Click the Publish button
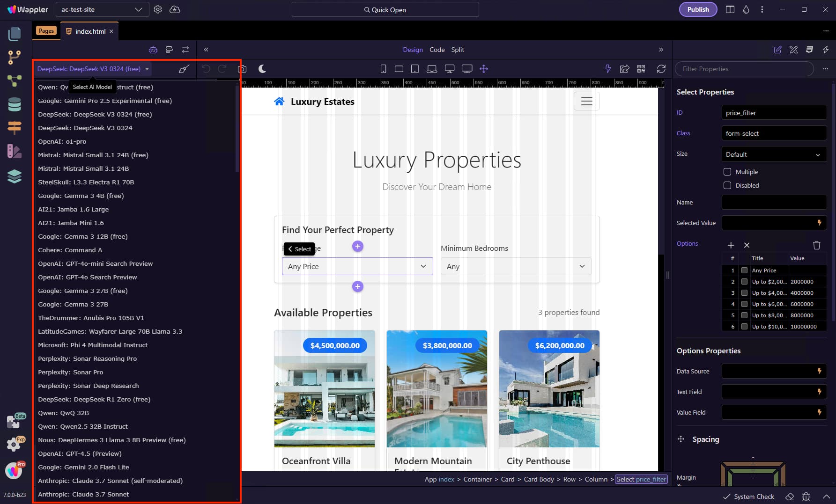The height and width of the screenshot is (504, 836). (x=698, y=9)
